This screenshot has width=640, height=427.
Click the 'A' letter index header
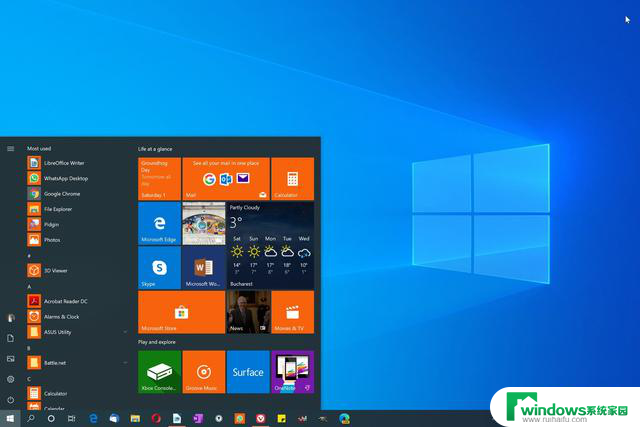tap(29, 287)
